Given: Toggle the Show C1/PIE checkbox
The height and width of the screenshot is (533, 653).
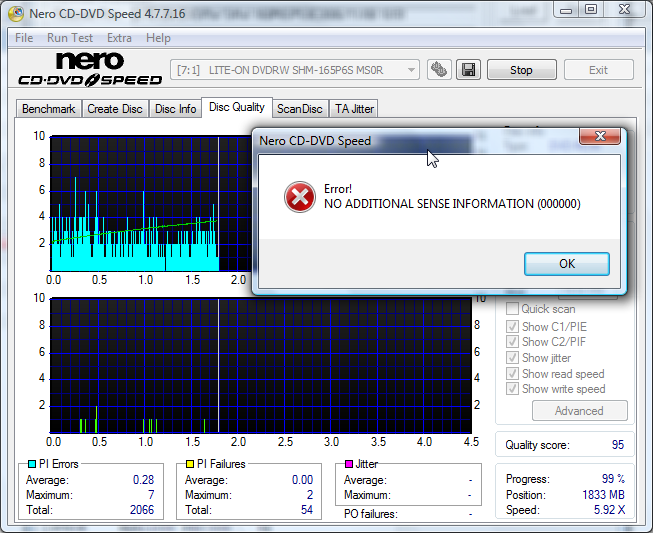Looking at the screenshot, I should coord(512,326).
